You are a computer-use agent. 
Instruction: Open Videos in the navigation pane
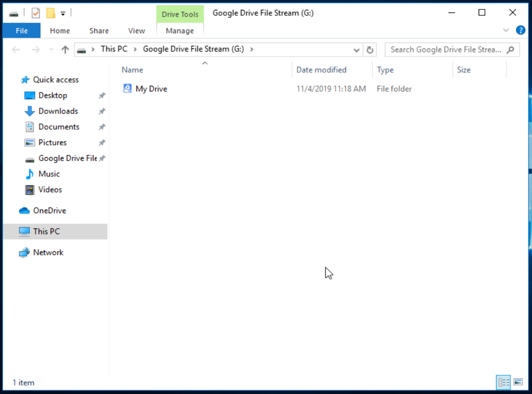pyautogui.click(x=50, y=189)
